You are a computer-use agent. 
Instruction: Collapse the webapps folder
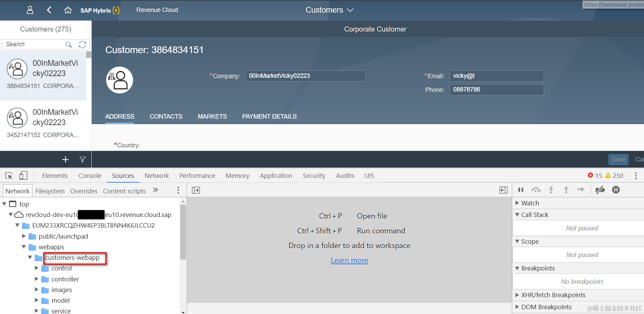point(23,247)
